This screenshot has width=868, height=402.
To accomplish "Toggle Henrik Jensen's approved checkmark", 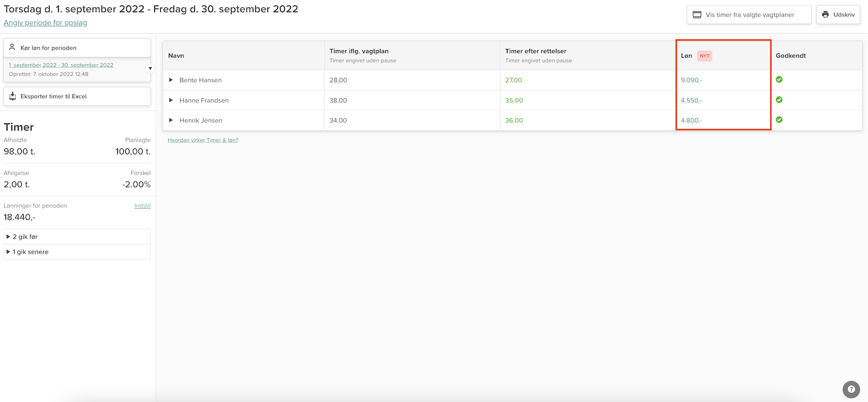I will (779, 120).
